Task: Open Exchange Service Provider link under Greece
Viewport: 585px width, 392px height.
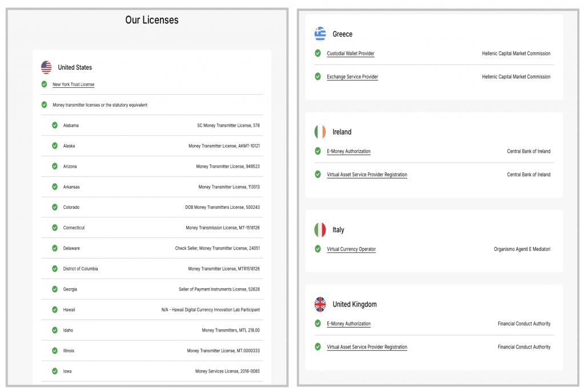Action: tap(352, 77)
